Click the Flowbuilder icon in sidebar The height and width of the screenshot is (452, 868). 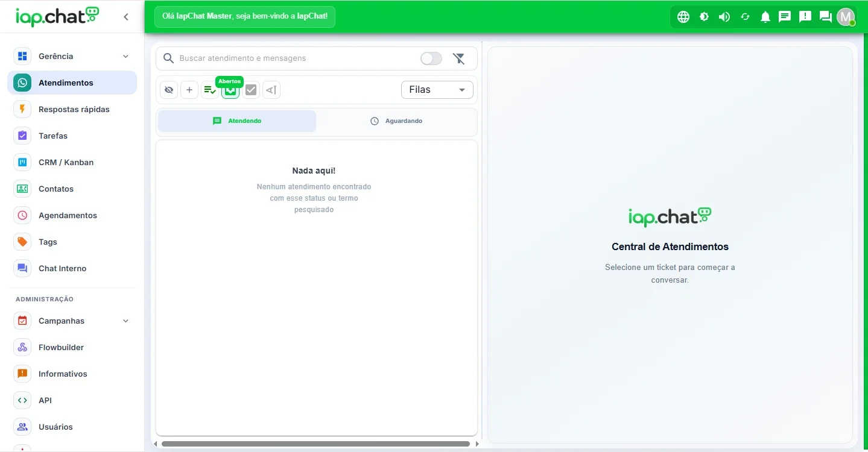22,347
